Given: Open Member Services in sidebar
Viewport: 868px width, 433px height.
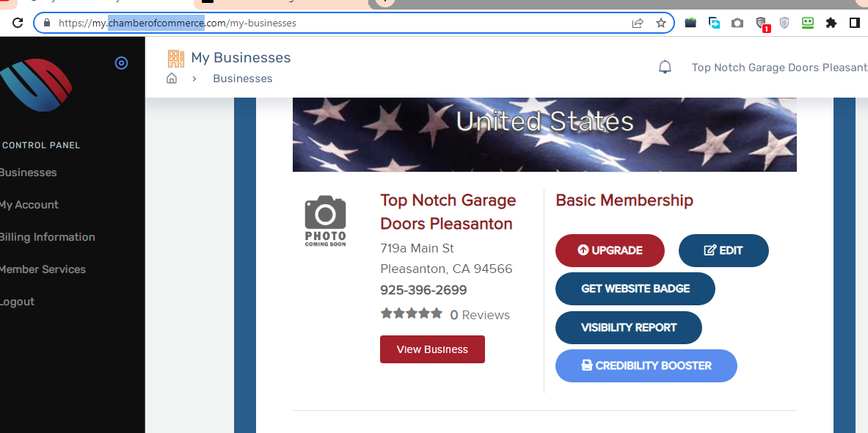Looking at the screenshot, I should (43, 269).
